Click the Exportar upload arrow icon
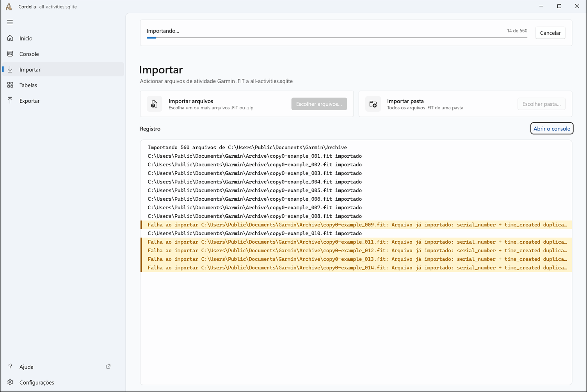 [10, 101]
